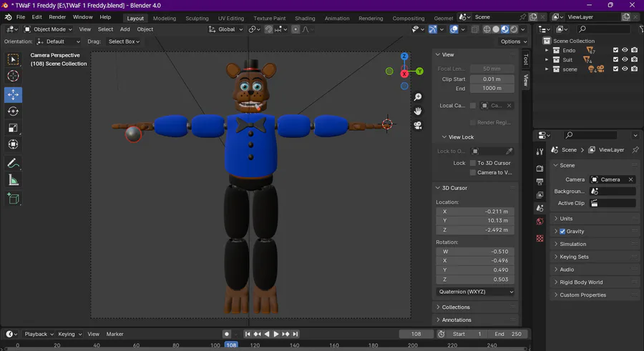Open Quaternion (WXYZ) rotation mode dropdown
644x351 pixels.
pos(475,292)
